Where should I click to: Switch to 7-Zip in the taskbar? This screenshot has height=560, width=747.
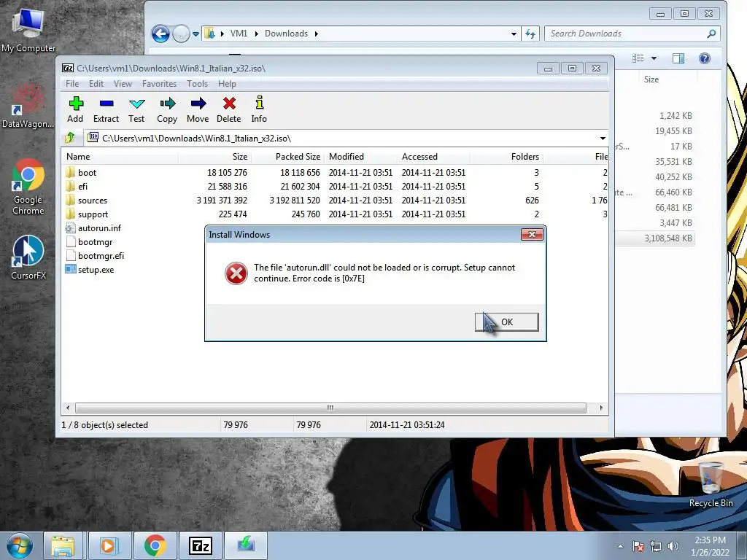point(200,545)
